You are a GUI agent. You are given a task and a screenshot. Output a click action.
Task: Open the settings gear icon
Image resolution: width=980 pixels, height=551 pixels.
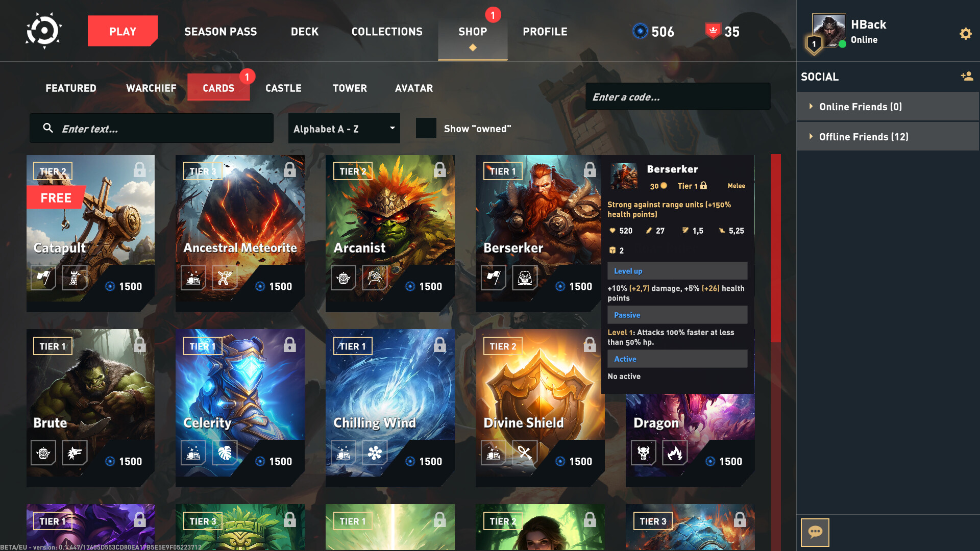pyautogui.click(x=965, y=34)
